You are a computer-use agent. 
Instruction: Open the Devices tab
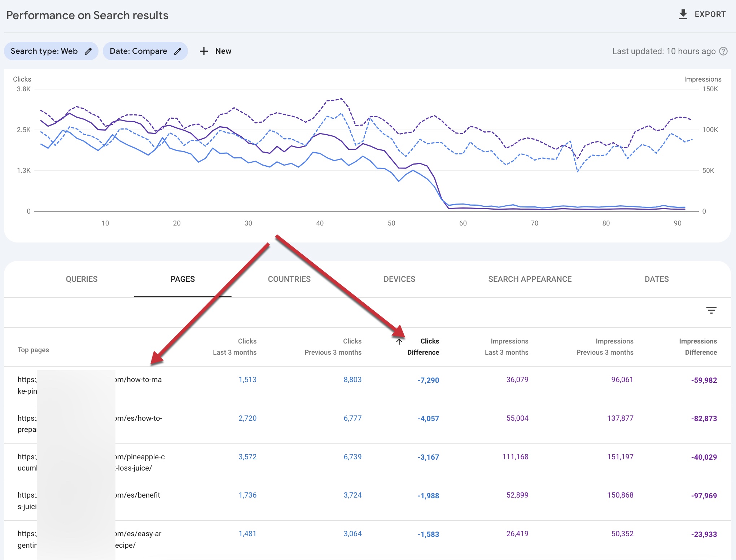pos(399,279)
